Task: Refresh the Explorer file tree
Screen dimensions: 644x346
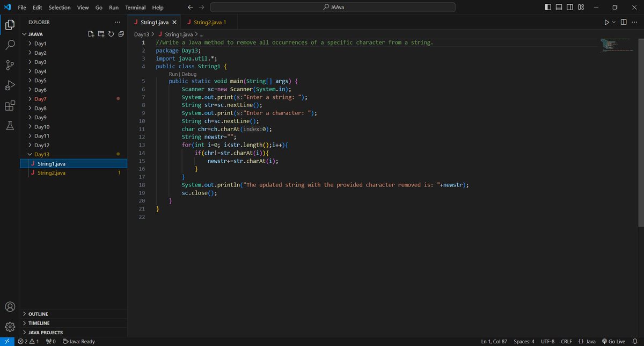Action: click(x=111, y=34)
